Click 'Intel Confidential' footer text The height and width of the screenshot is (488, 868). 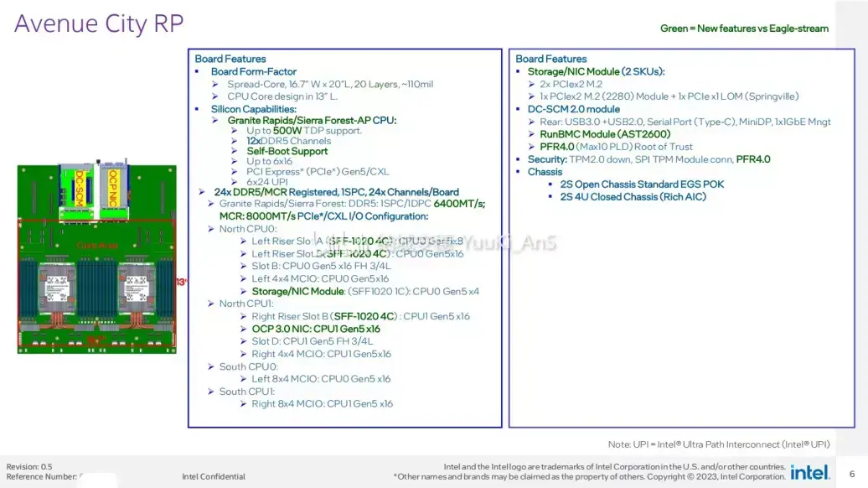click(x=214, y=476)
